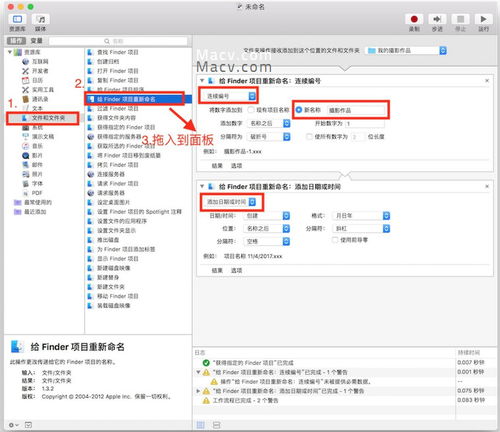The height and width of the screenshot is (432, 500).
Task: Switch to the 操作 (Actions) tab
Action: (x=16, y=41)
